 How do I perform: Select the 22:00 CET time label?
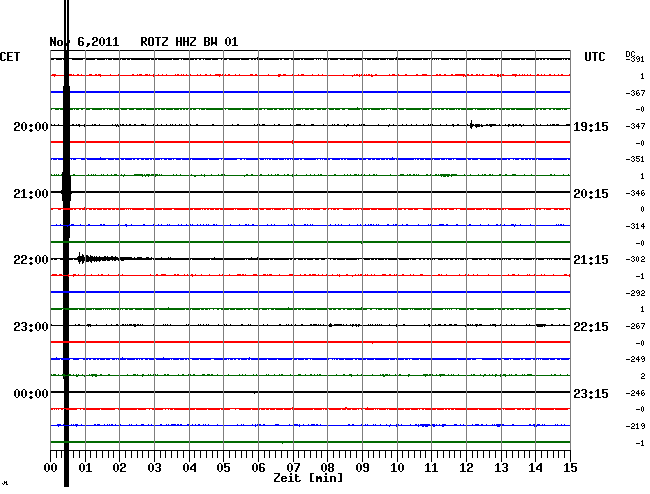pyautogui.click(x=31, y=260)
